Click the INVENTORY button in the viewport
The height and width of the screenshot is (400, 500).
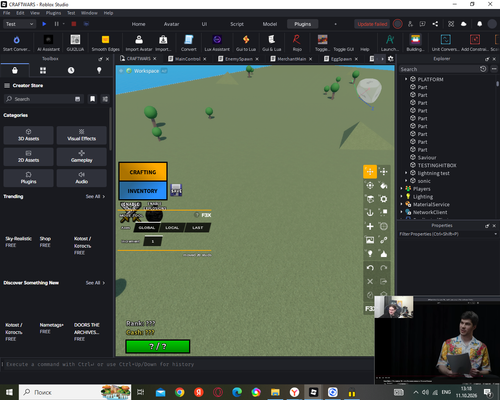click(143, 191)
